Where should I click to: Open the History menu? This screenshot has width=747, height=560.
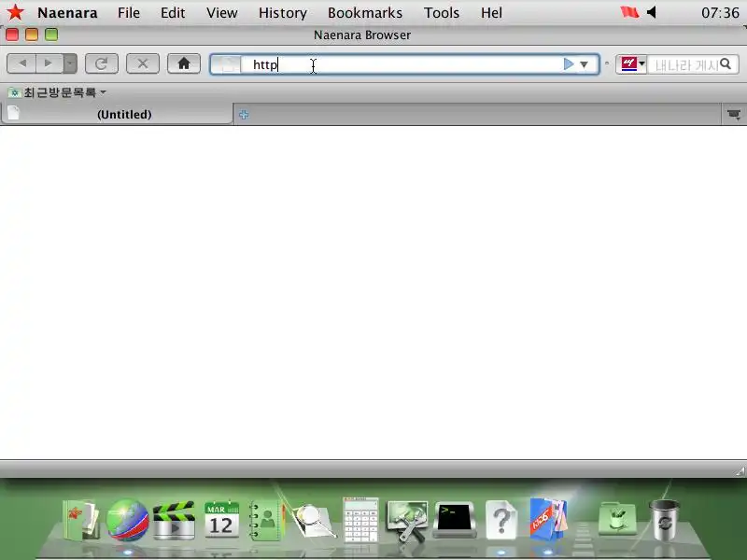(x=283, y=13)
